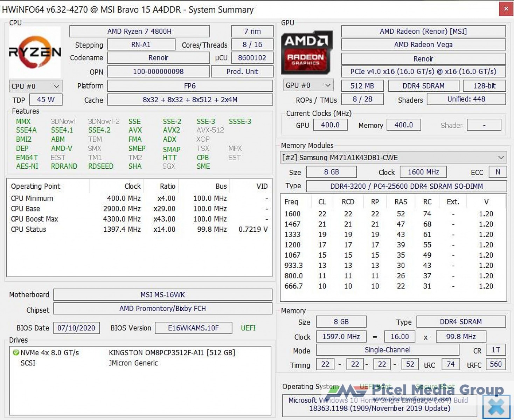Click the 512 MB GPU memory field
Screen dimensions: 514x420
[362, 86]
